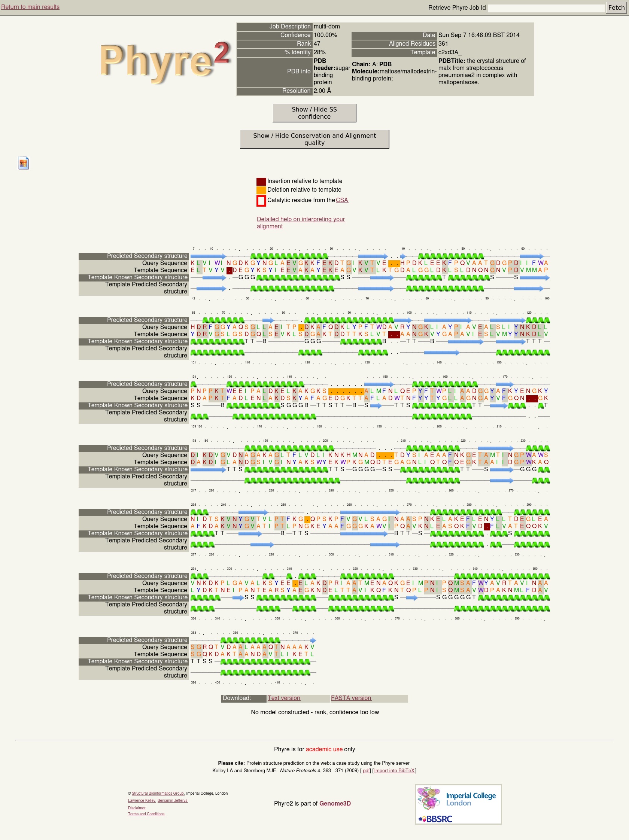Open the Genome3D link
The width and height of the screenshot is (629, 840).
(x=335, y=803)
